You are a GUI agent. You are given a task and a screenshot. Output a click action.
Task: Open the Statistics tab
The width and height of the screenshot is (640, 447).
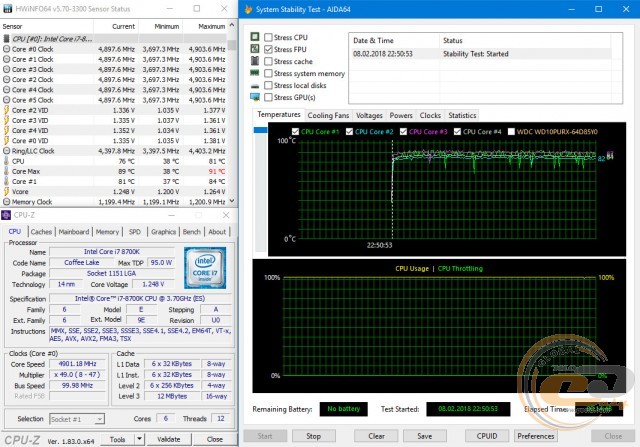tap(462, 116)
